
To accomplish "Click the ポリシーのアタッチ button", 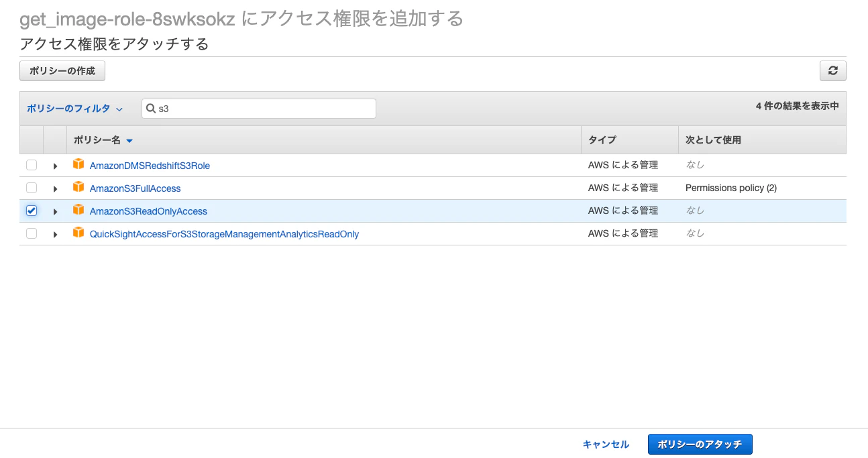I will 700,444.
